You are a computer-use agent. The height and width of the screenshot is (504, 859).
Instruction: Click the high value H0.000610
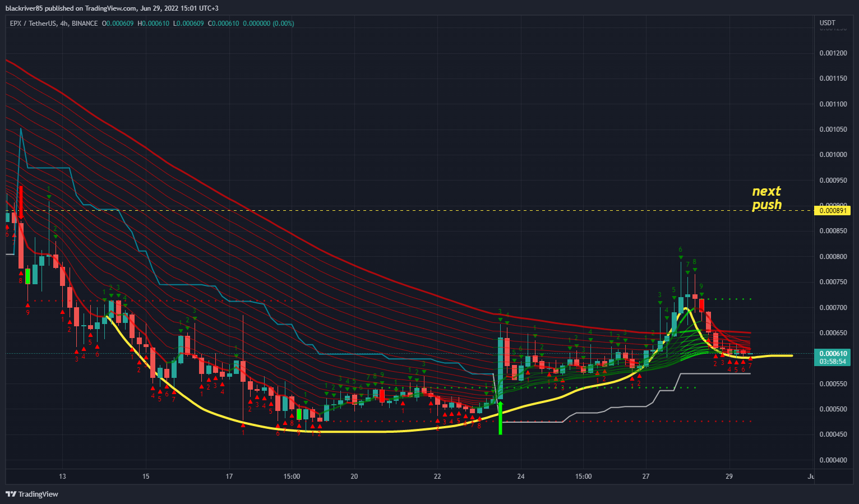(x=153, y=24)
